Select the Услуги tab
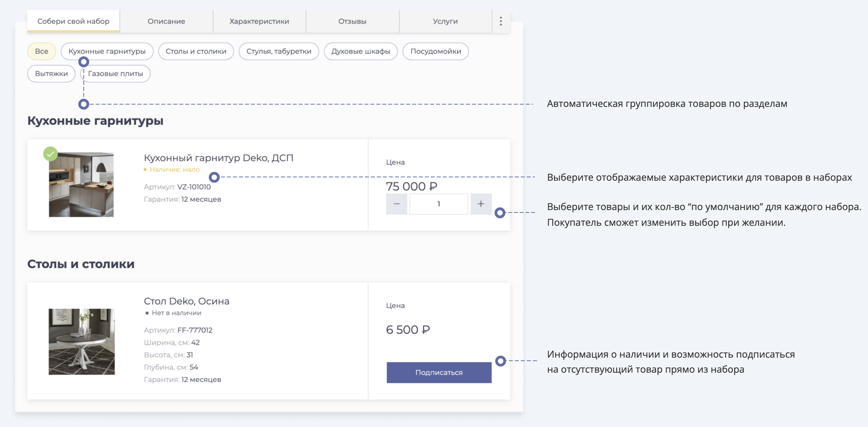The height and width of the screenshot is (427, 868). [445, 21]
